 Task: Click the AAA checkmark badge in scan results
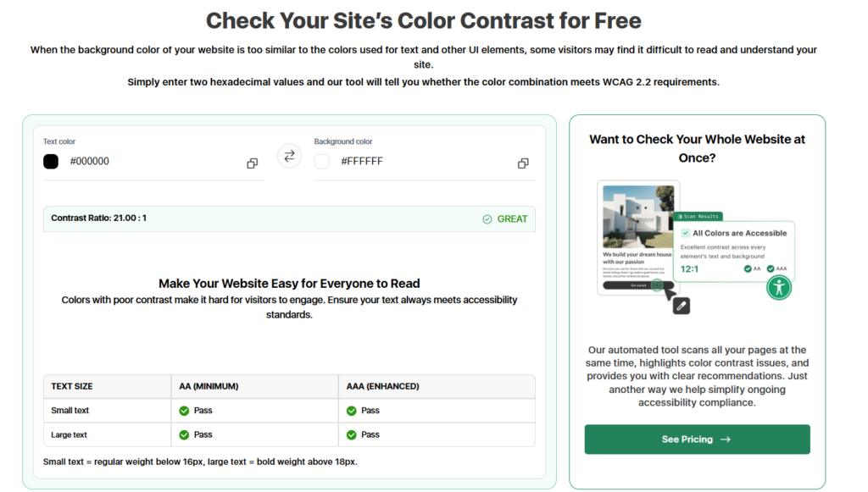point(770,269)
